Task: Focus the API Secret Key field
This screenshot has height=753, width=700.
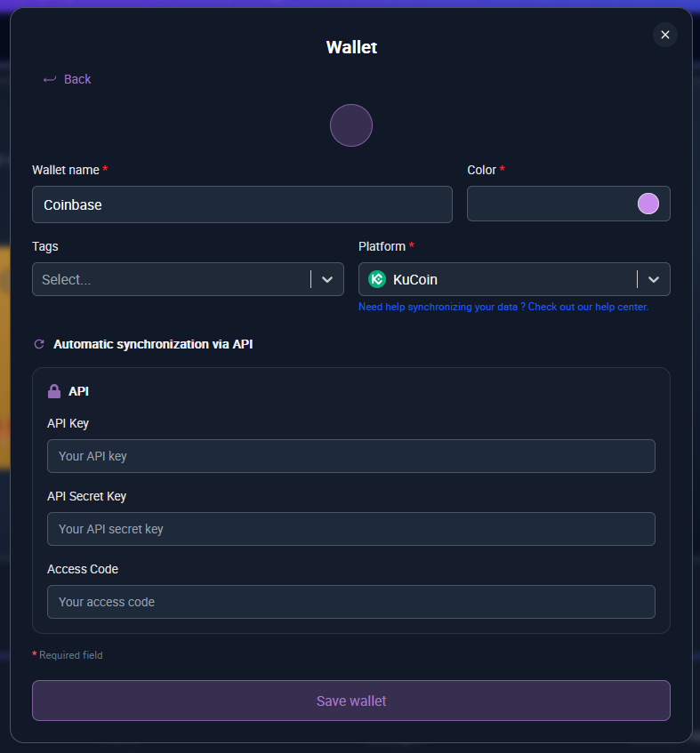Action: point(350,529)
